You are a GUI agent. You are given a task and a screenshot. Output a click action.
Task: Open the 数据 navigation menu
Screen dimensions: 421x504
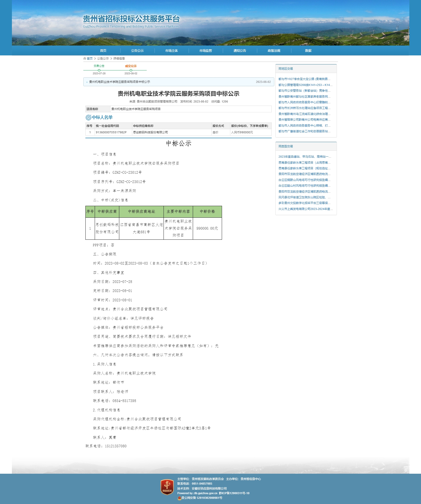click(x=308, y=51)
